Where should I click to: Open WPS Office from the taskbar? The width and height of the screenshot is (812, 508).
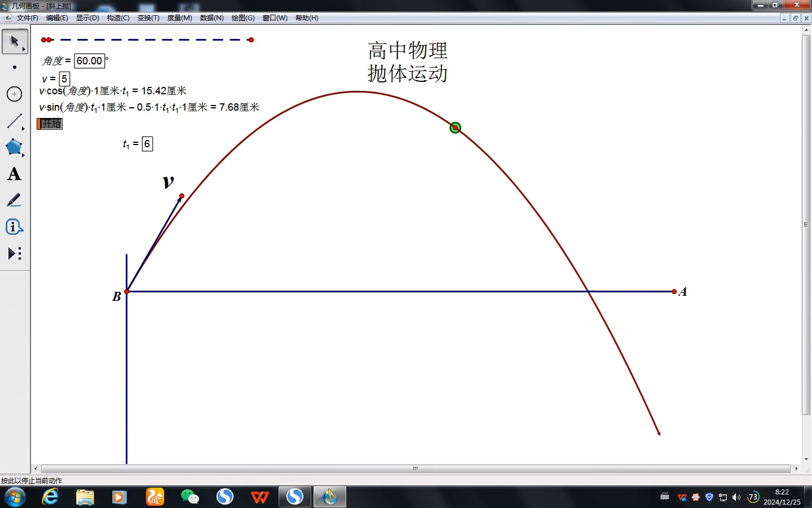click(260, 497)
